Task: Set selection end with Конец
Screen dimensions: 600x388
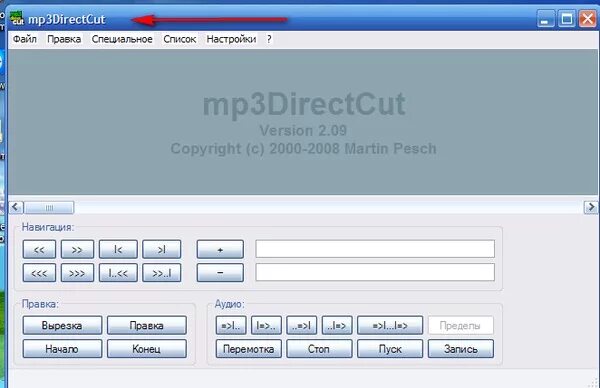Action: click(147, 349)
